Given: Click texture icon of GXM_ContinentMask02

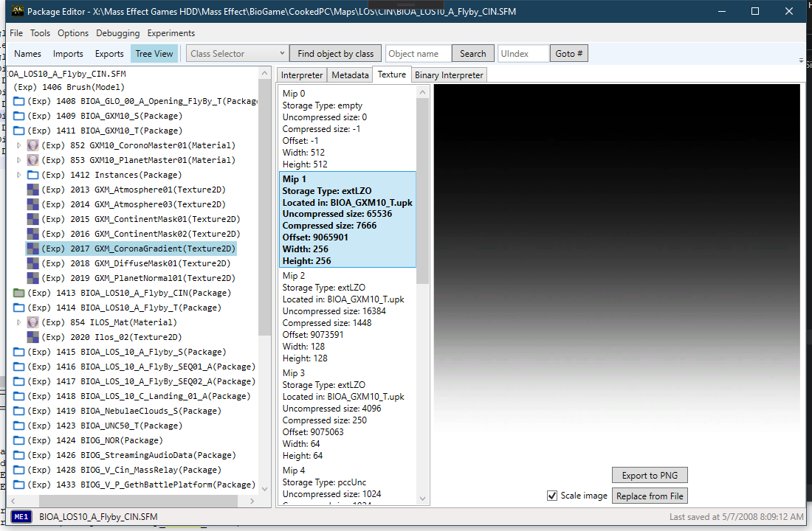Looking at the screenshot, I should click(x=32, y=234).
